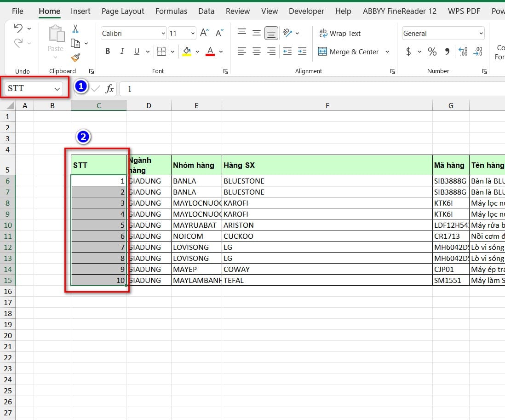The width and height of the screenshot is (505, 420).
Task: Toggle Italic formatting
Action: [x=122, y=51]
